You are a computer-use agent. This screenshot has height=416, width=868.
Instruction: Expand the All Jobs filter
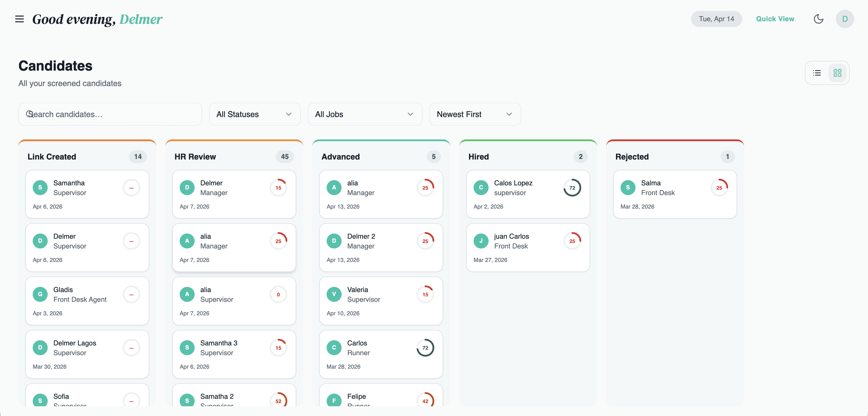coord(365,114)
